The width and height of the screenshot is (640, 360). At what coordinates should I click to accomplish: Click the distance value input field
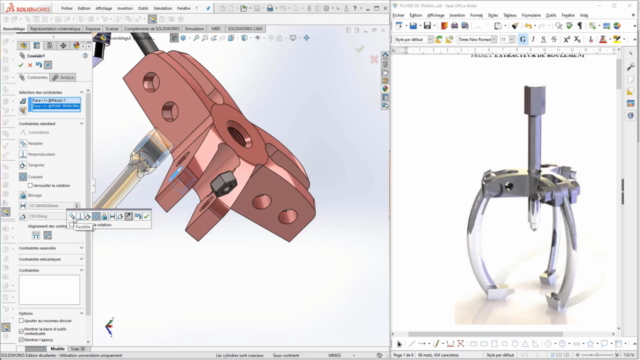point(51,206)
